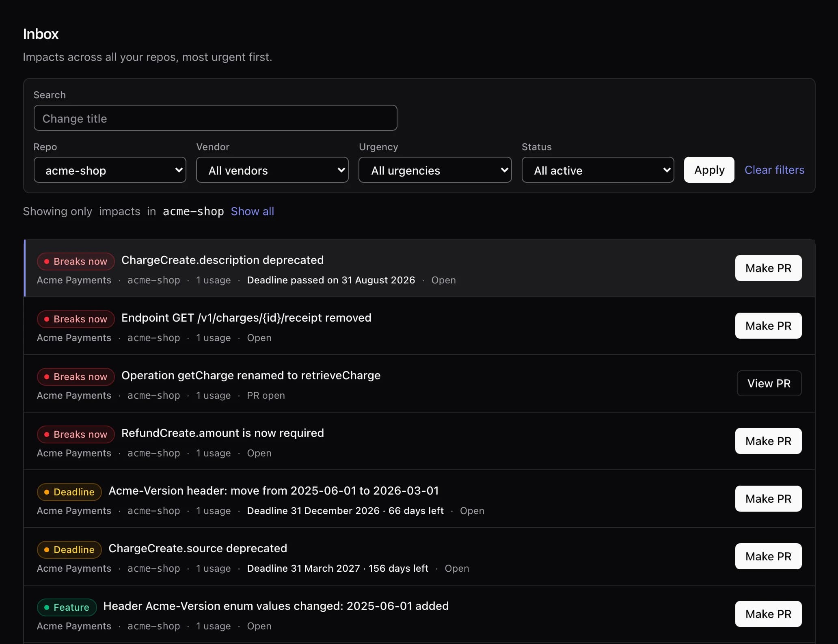Viewport: 838px width, 644px height.
Task: Click Breaks now badge on ChargeCreate.description row
Action: point(76,261)
